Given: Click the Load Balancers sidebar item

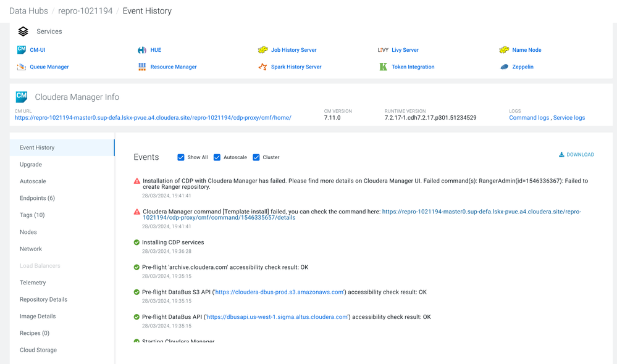Looking at the screenshot, I should 62,266.
